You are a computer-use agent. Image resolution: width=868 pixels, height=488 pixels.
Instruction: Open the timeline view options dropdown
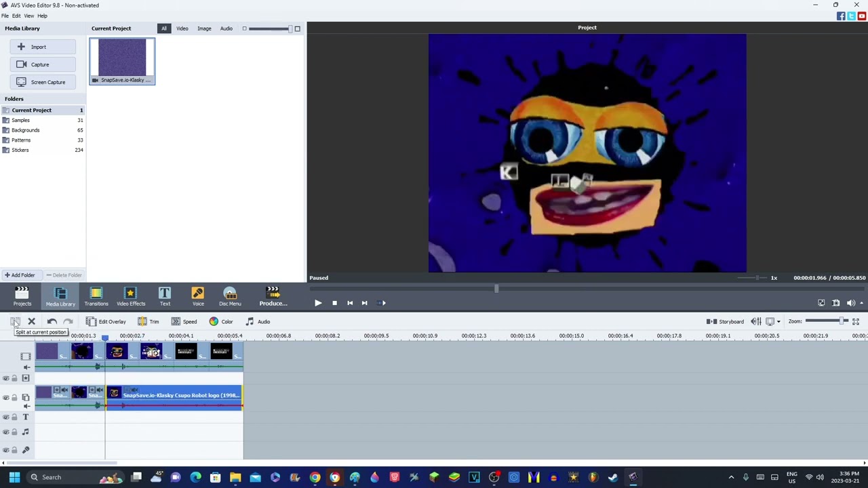click(x=778, y=321)
